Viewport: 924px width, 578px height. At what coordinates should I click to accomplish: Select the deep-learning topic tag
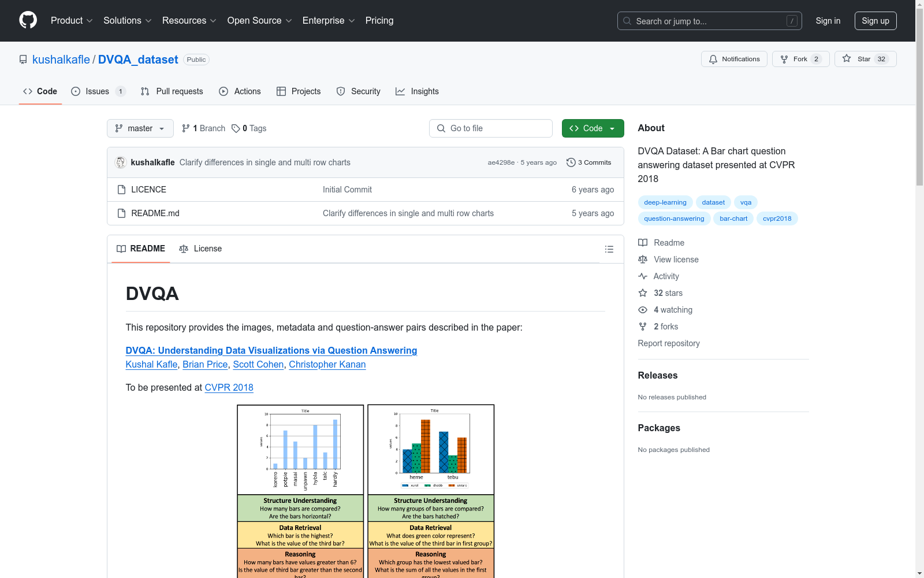[665, 202]
